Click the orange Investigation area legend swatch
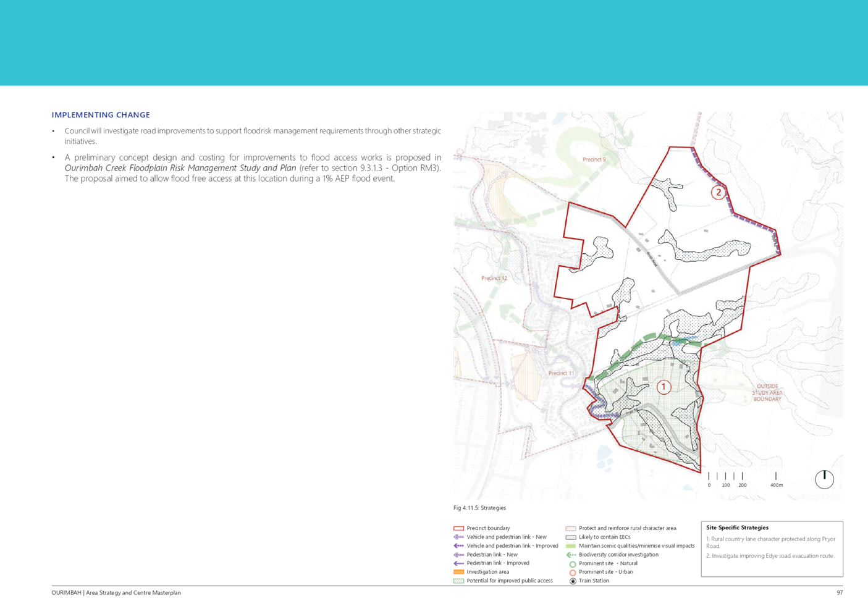 pyautogui.click(x=458, y=572)
